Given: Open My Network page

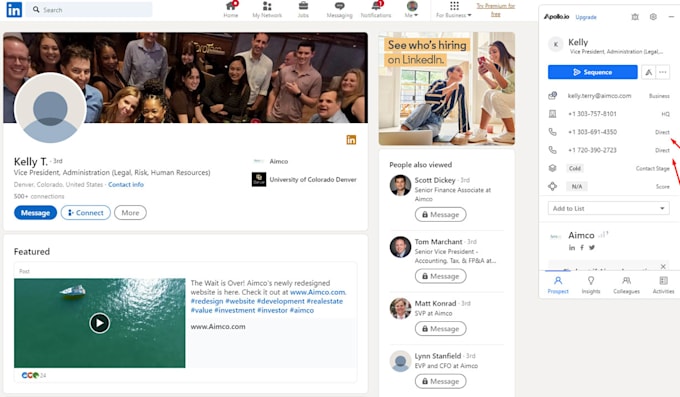Looking at the screenshot, I should 267,10.
